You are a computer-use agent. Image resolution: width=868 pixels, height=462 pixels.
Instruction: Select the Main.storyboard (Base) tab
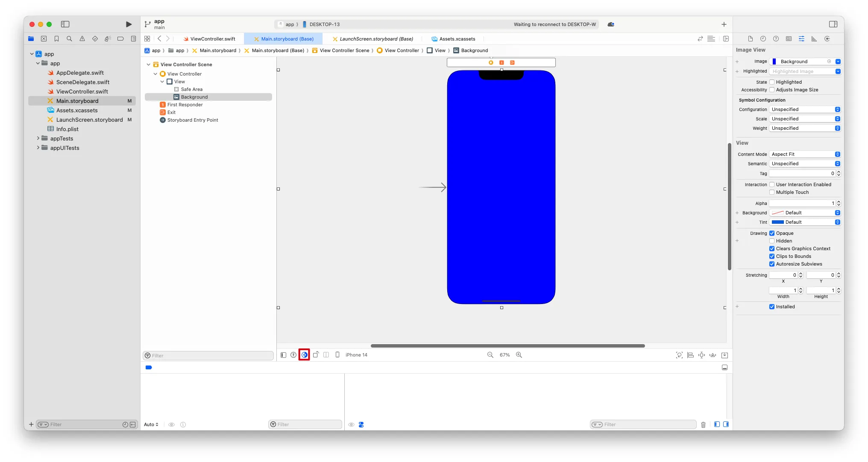tap(284, 39)
